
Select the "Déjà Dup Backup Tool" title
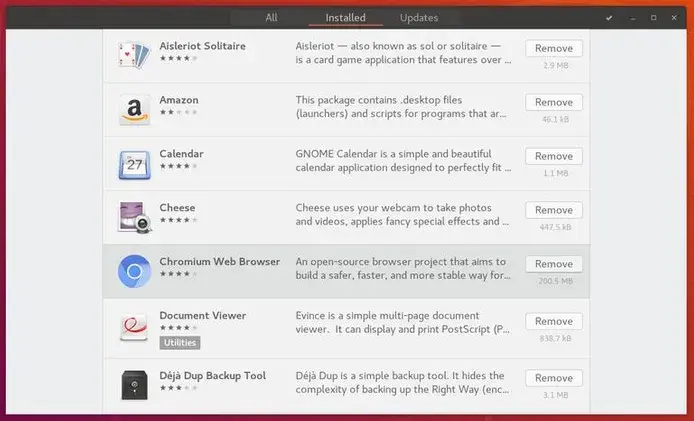tap(212, 376)
